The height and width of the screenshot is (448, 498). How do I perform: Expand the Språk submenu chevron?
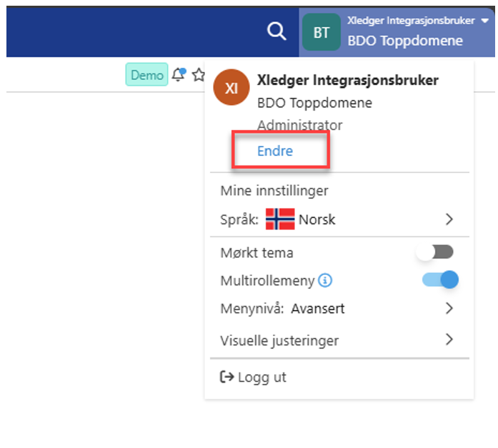(449, 219)
